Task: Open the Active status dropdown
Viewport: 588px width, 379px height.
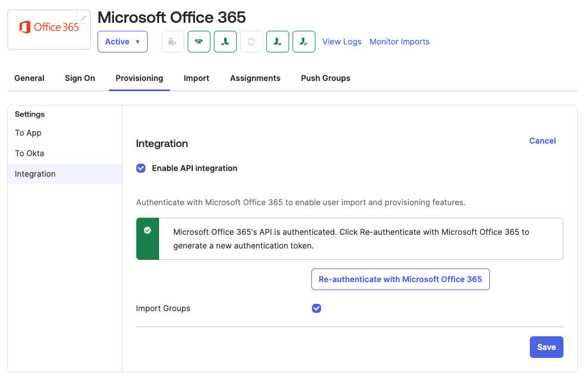Action: (x=122, y=41)
